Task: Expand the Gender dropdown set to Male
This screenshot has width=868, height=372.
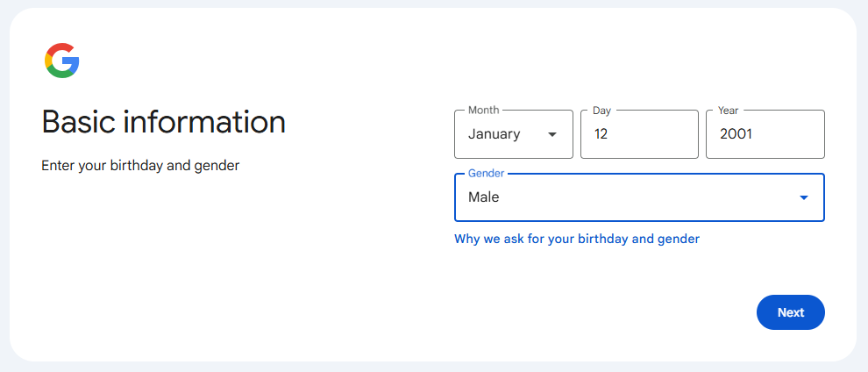Action: 638,197
